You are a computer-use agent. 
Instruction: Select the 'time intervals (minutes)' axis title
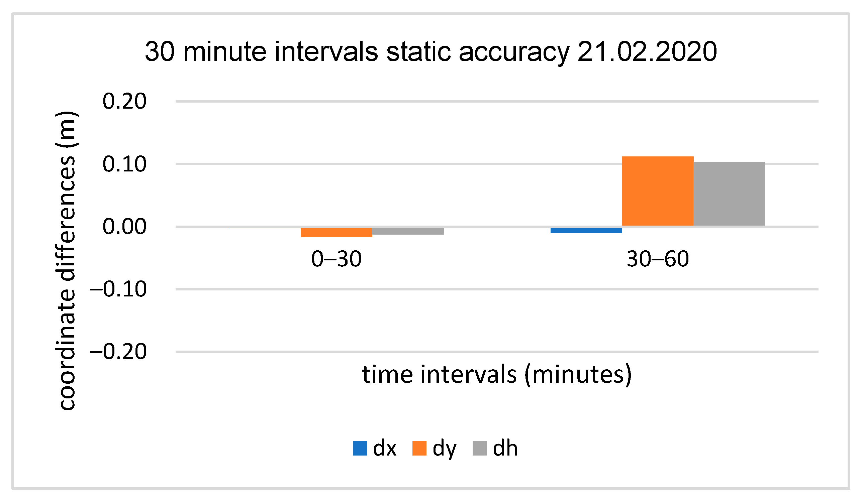coord(497,374)
